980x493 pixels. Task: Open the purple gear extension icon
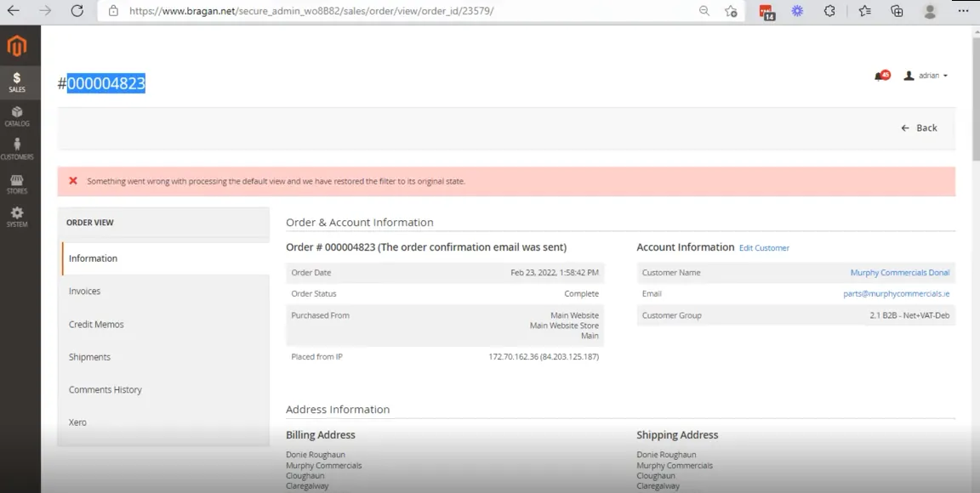(x=797, y=10)
